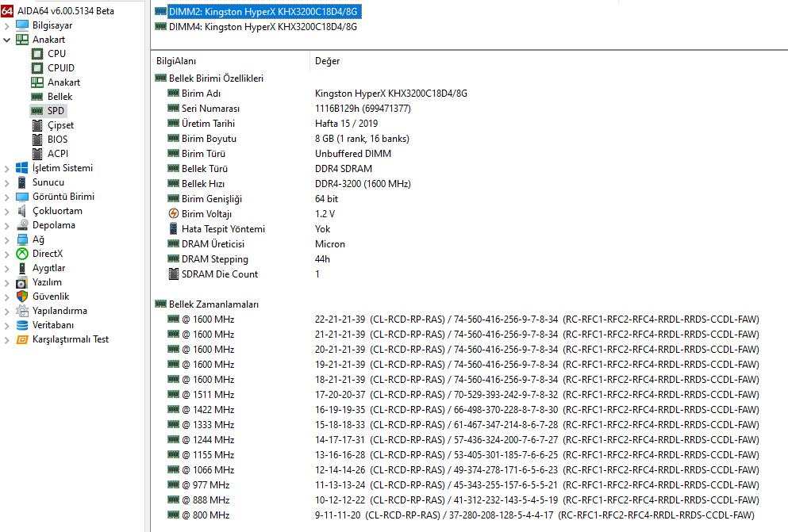This screenshot has height=532, width=788.
Task: Click the Aygıtlar devices icon
Action: [22, 268]
